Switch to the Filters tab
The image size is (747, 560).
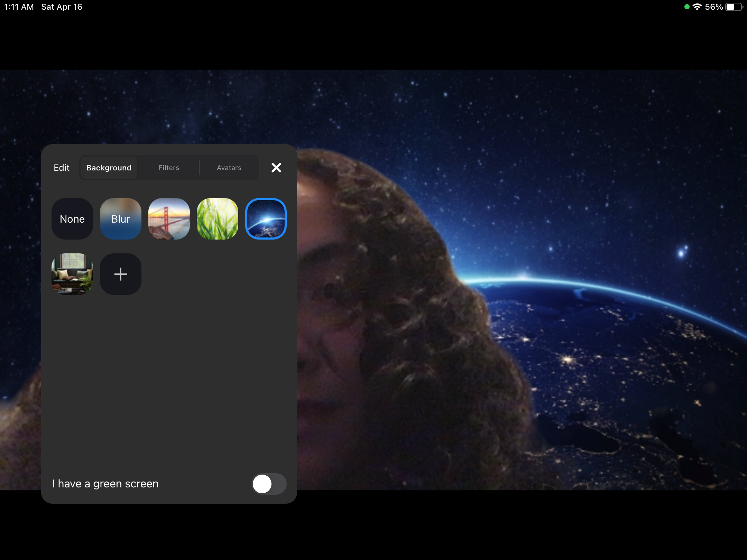(x=169, y=168)
